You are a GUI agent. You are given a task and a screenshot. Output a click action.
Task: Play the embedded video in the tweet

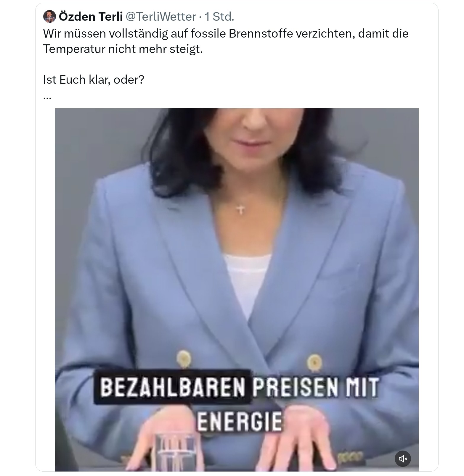click(x=237, y=289)
